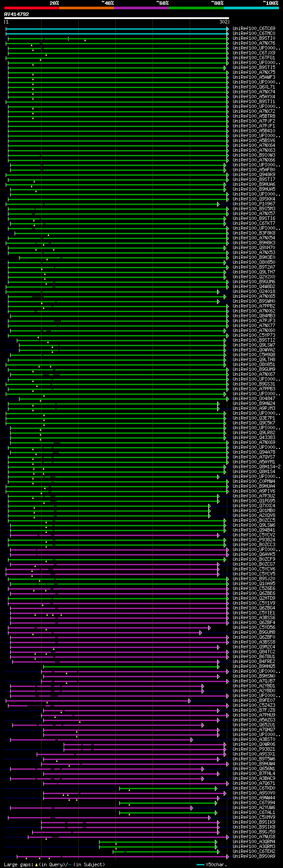This screenshot has width=283, height=868.
Task: Click the white query sequence ruler bar
Action: click(117, 18)
